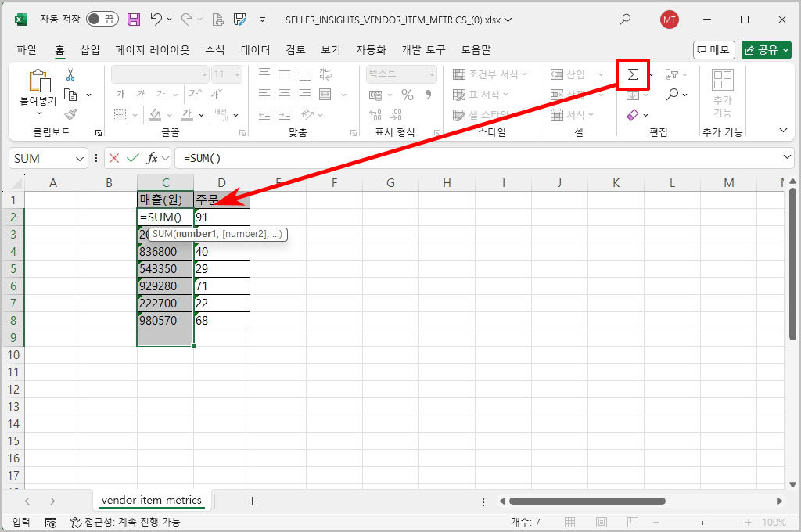Click the search magnifier in title bar
The height and width of the screenshot is (532, 801).
click(x=625, y=20)
